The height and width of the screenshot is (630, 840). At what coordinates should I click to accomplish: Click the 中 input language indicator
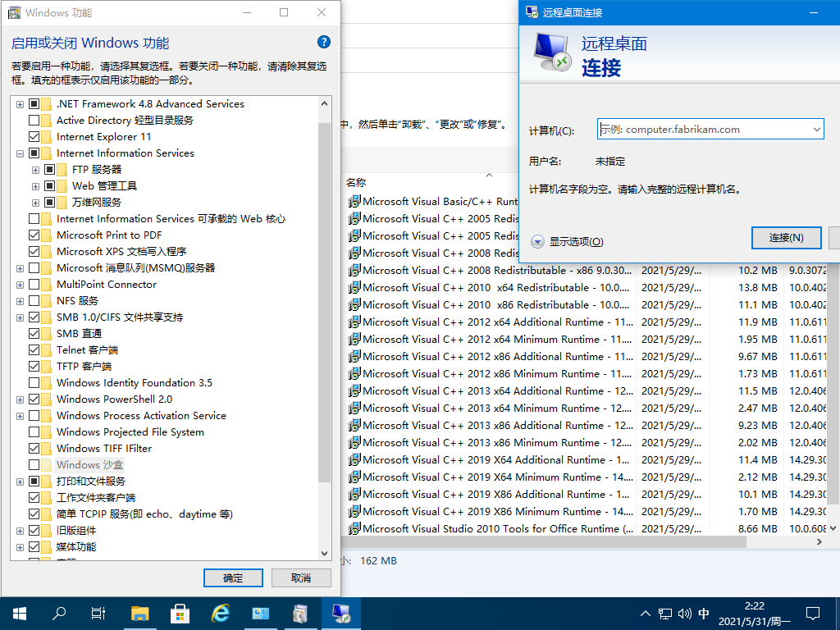705,613
